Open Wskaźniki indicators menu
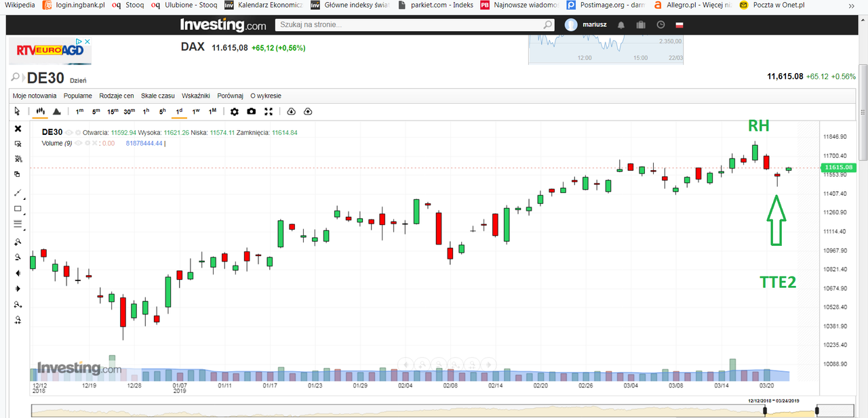 pos(196,96)
